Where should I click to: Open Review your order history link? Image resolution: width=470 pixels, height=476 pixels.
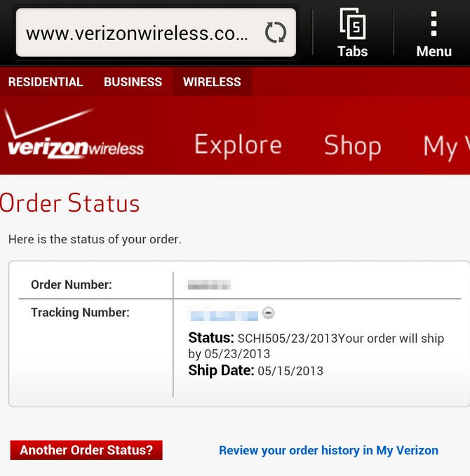328,450
